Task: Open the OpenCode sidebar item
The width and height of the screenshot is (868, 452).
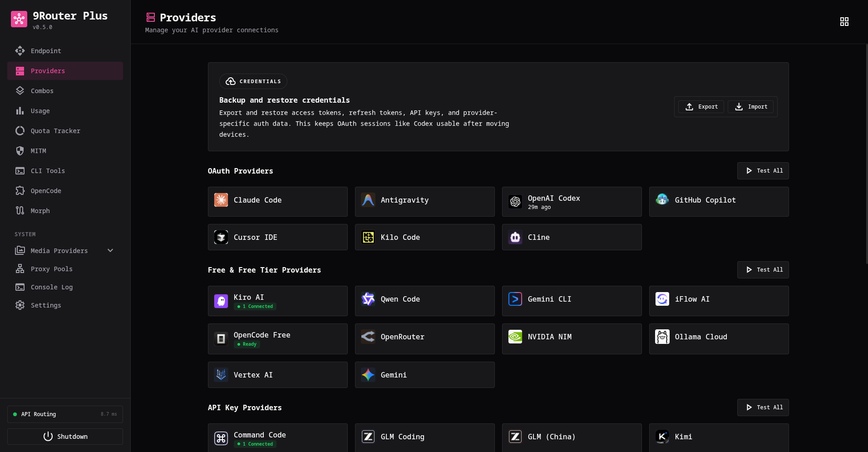Action: pyautogui.click(x=65, y=191)
